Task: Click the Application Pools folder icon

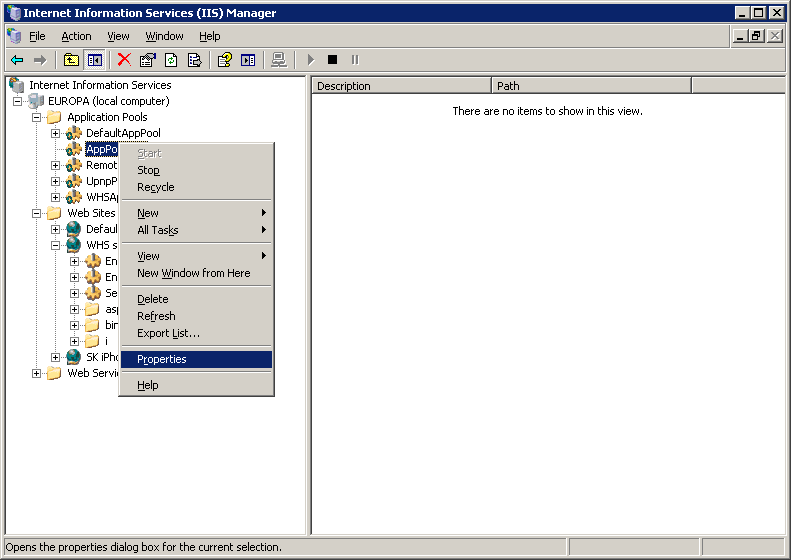Action: 54,117
